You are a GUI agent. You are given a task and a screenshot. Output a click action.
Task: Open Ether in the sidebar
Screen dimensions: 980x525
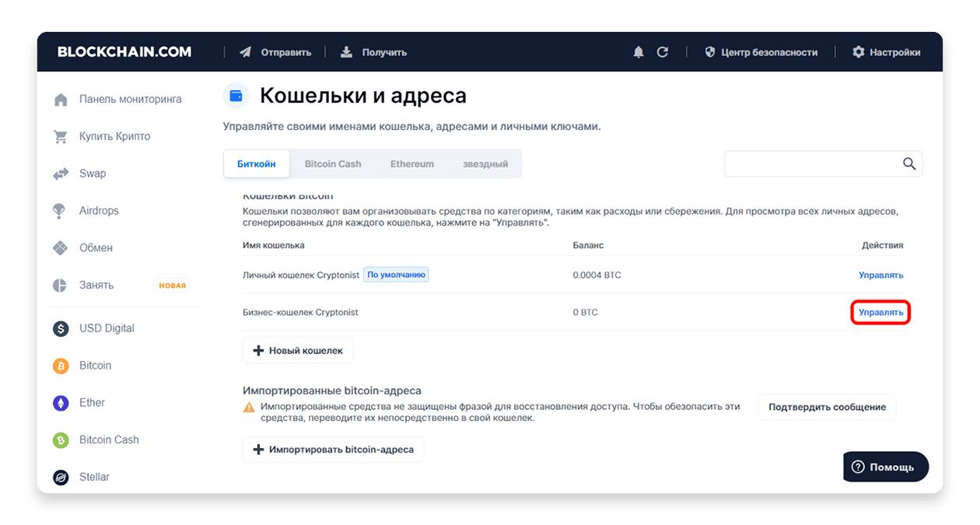point(92,403)
